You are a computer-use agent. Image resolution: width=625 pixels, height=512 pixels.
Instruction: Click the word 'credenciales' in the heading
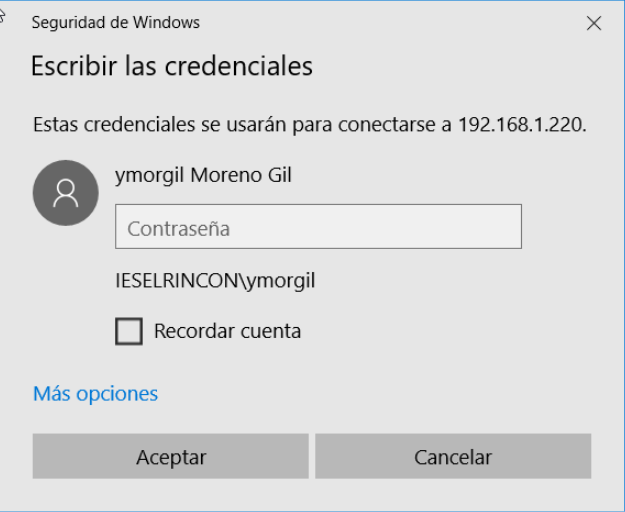tap(239, 66)
